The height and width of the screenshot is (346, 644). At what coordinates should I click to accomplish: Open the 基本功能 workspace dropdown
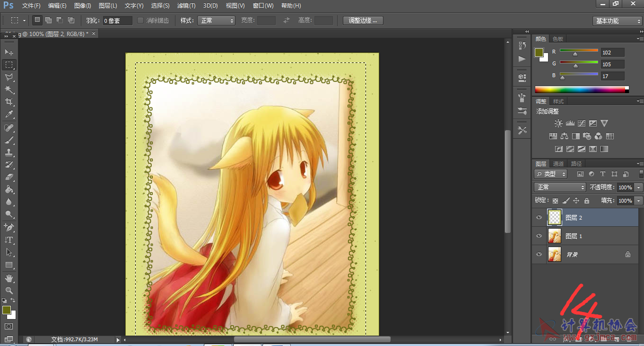[617, 21]
